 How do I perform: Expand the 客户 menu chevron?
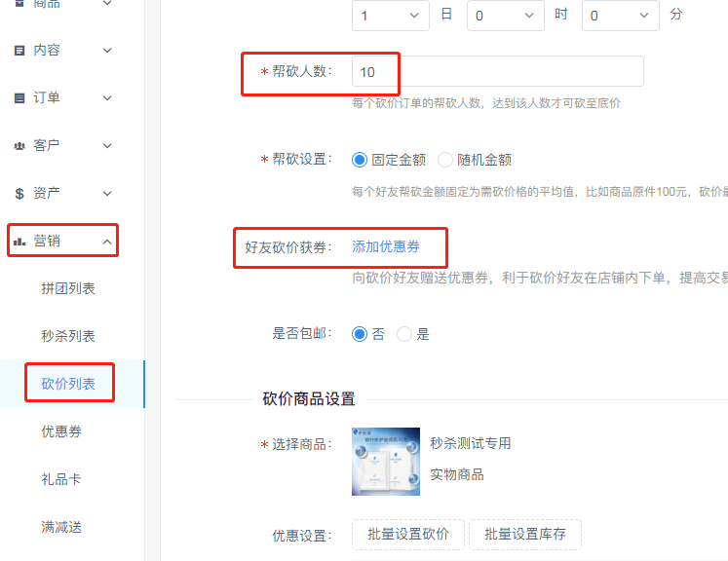[107, 146]
